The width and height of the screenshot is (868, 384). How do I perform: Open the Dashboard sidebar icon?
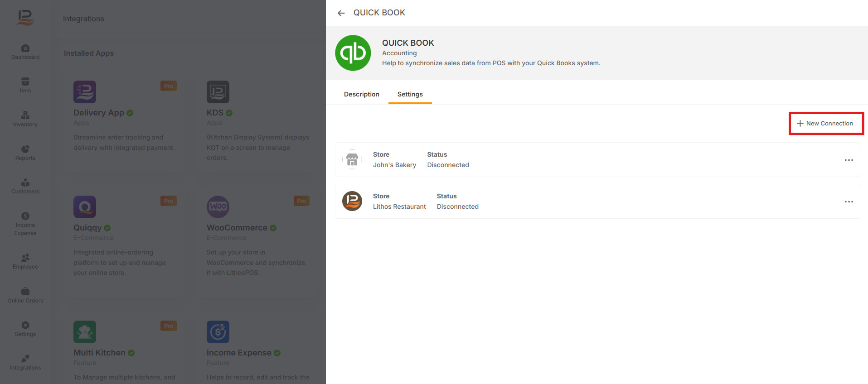(25, 52)
